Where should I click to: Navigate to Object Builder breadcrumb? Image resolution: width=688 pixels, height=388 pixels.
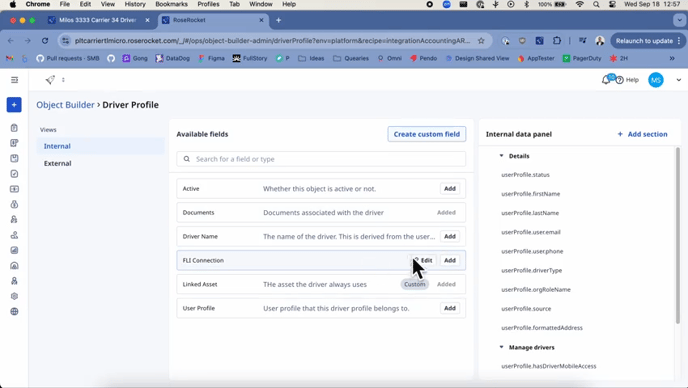tap(65, 105)
